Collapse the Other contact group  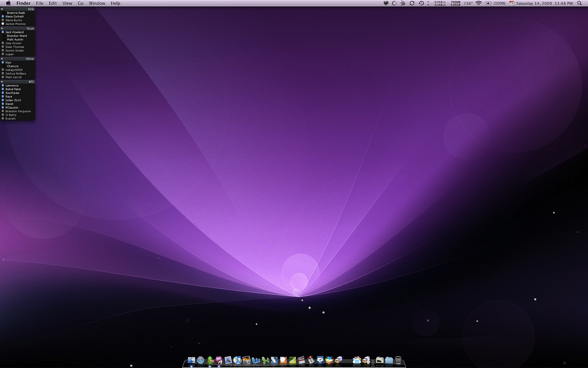(x=2, y=59)
